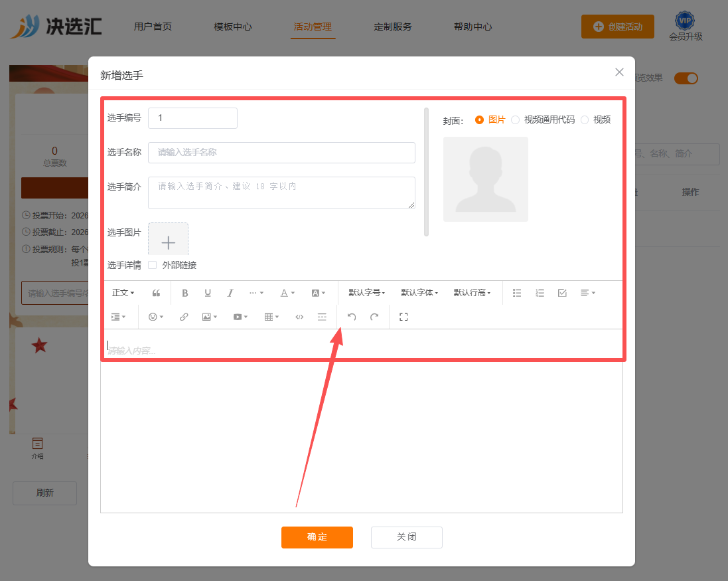Open the 默认字号 font size dropdown
This screenshot has height=581, width=728.
367,293
